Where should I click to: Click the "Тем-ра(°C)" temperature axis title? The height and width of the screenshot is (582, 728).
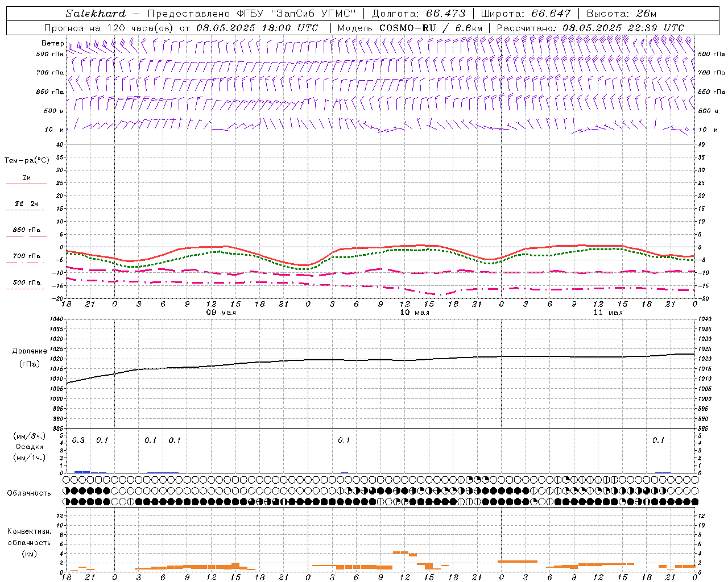coord(27,161)
